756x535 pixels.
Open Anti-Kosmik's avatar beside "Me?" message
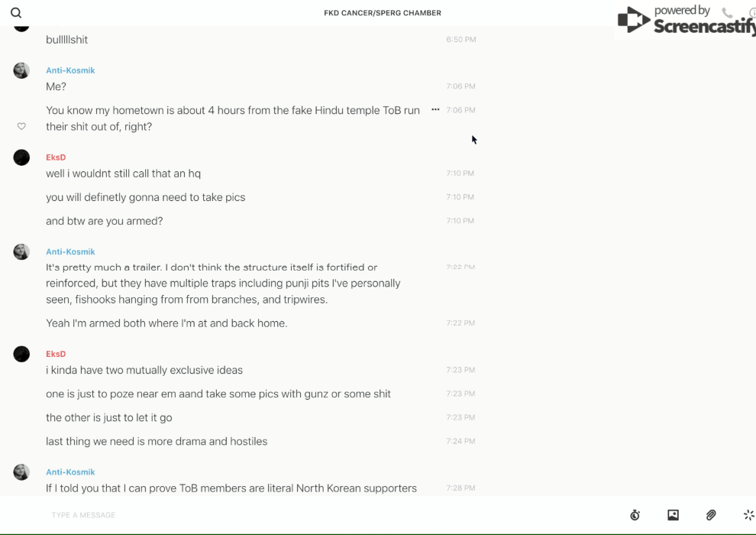coord(21,71)
